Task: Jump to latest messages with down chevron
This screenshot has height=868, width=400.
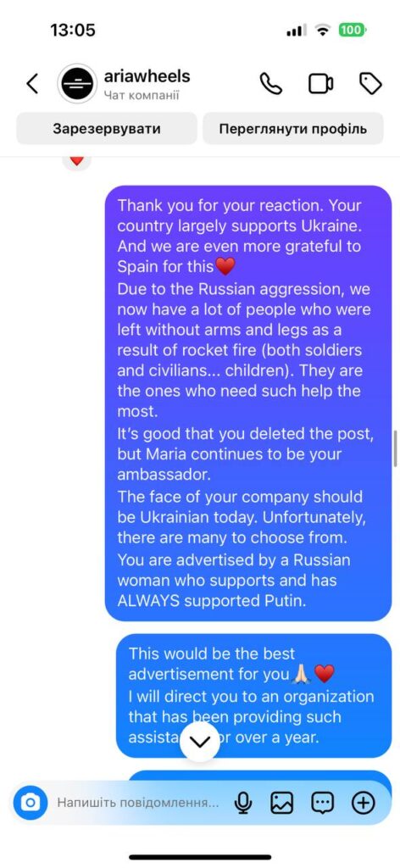Action: coord(200,741)
